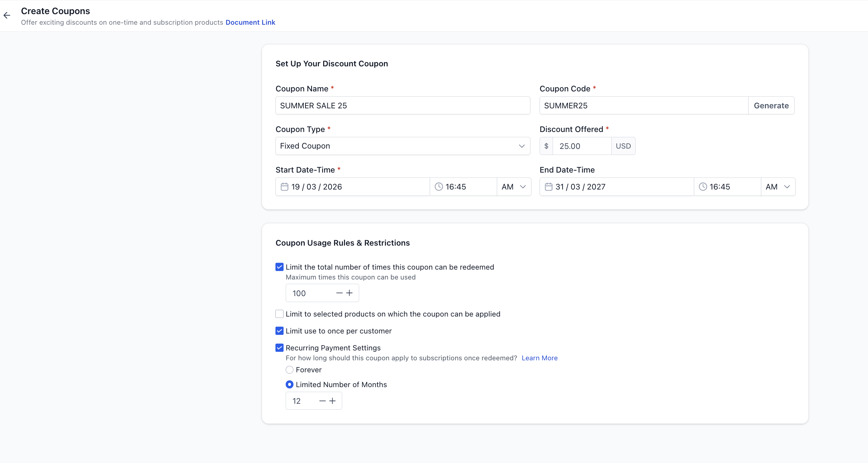
Task: Expand the Coupon Type dropdown
Action: click(x=403, y=146)
